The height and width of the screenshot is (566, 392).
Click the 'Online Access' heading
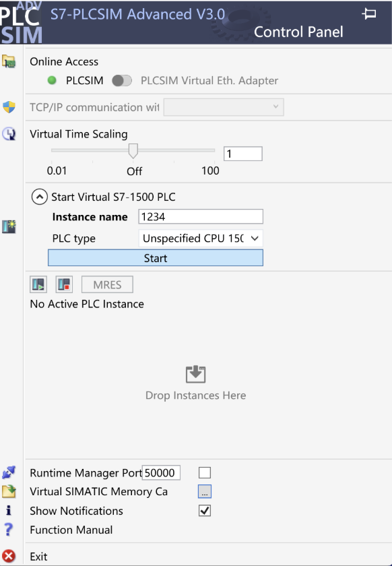[64, 62]
